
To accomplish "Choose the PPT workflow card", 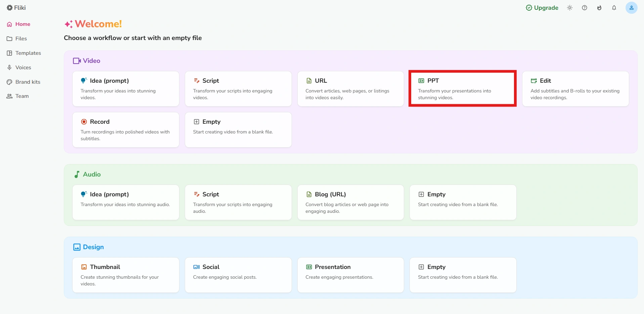I will point(463,89).
